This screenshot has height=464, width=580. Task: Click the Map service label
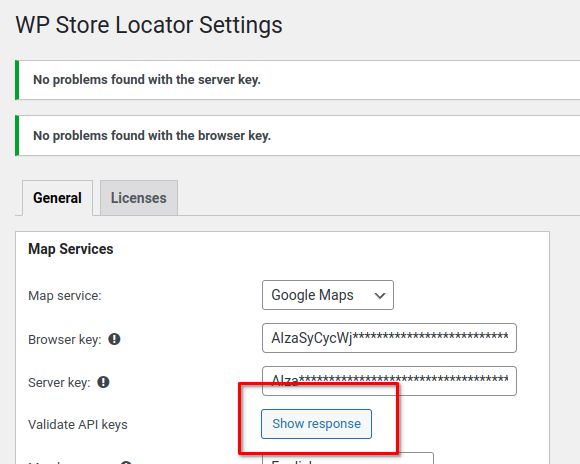tap(65, 296)
